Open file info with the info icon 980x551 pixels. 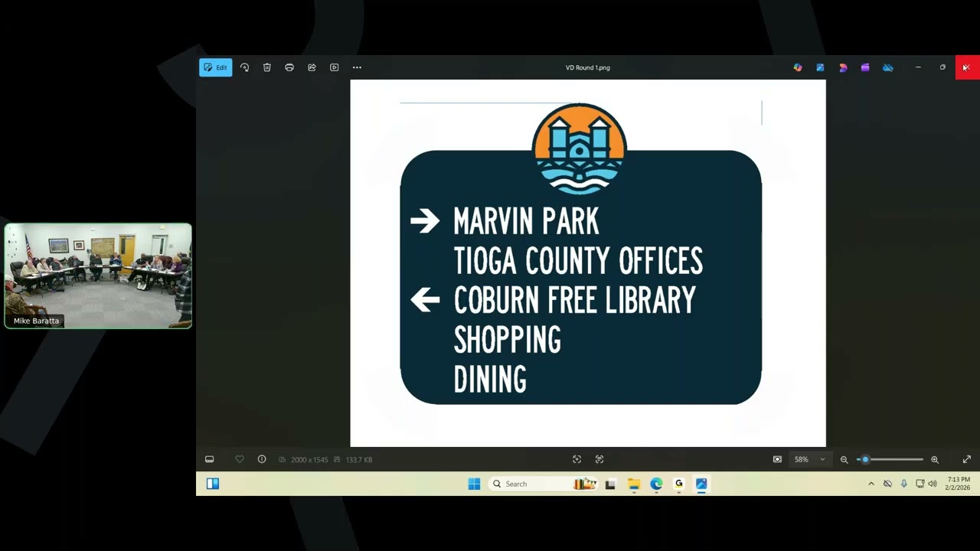pyautogui.click(x=262, y=459)
